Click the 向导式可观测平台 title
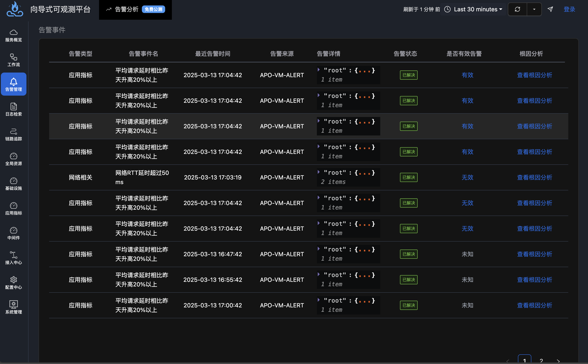Viewport: 588px width, 364px height. pos(60,9)
